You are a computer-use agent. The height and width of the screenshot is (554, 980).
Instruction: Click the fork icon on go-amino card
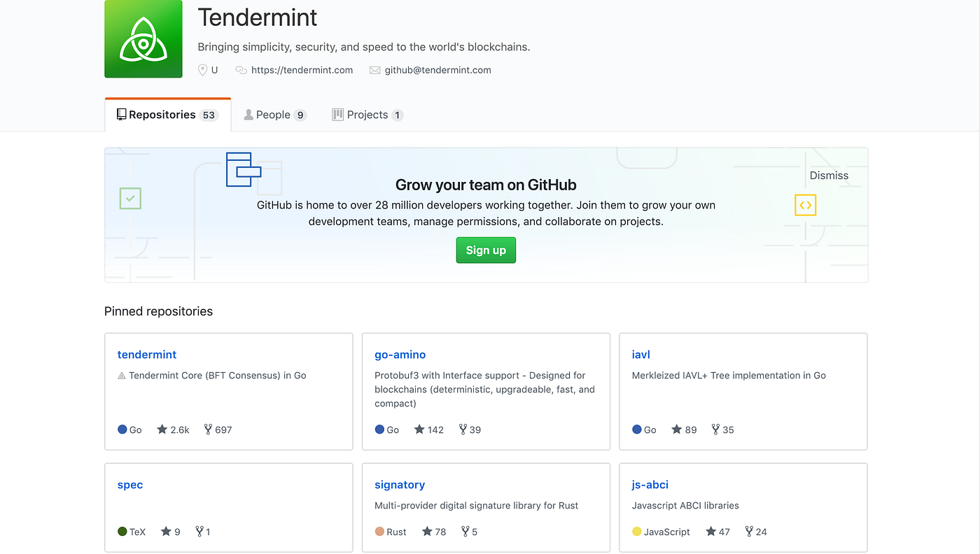point(463,429)
